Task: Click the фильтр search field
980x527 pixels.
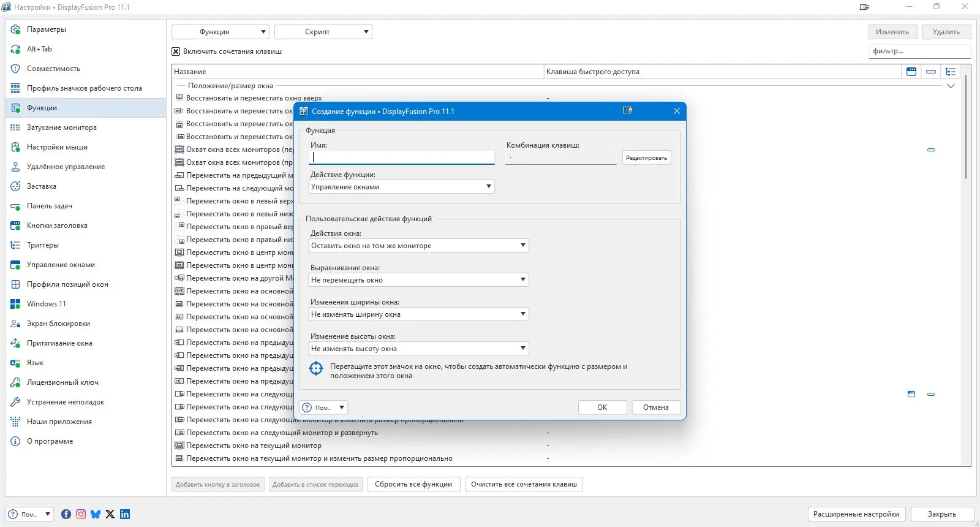Action: pyautogui.click(x=919, y=51)
